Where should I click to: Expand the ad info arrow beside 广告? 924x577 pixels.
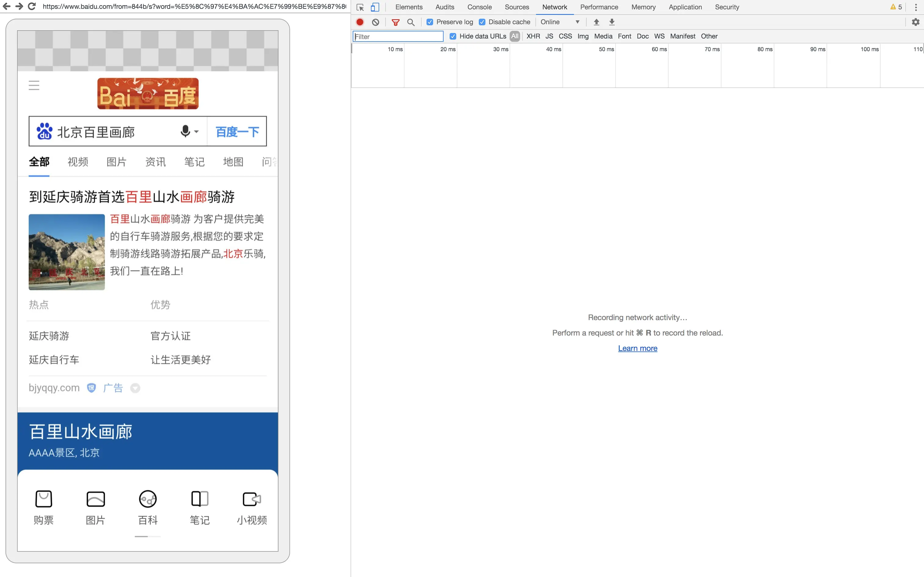[x=135, y=388]
